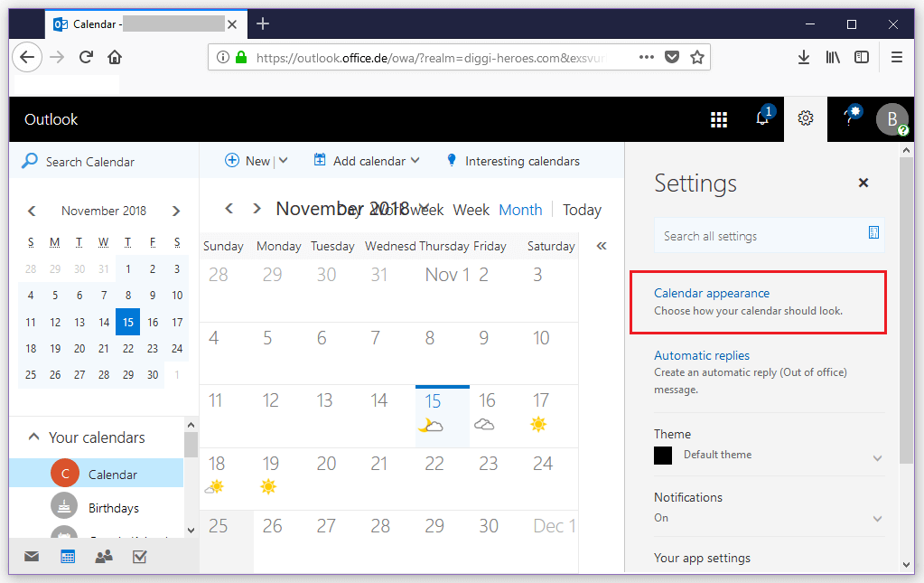
Task: Click the Search Calendar magnifier icon
Action: point(29,161)
